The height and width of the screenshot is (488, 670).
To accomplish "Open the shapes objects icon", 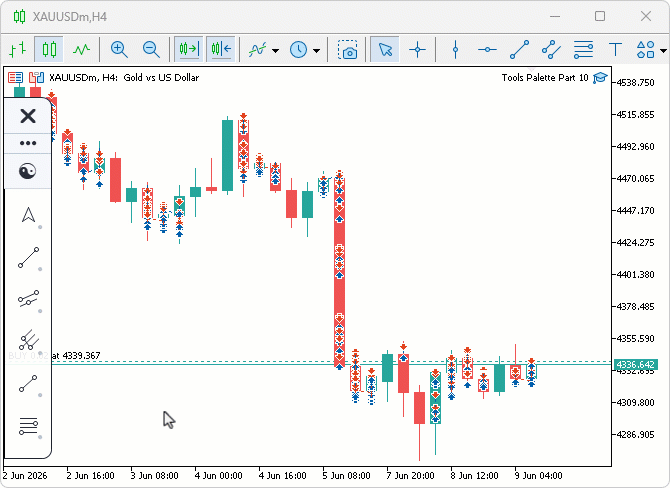I will pyautogui.click(x=645, y=50).
